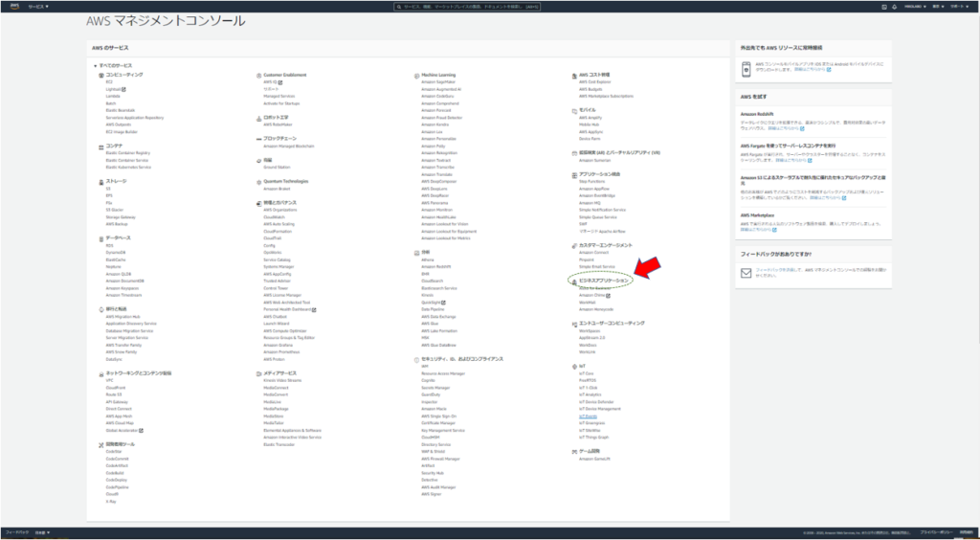The image size is (980, 540).
Task: Click the カスタマーエンゲージメント category icon
Action: coord(574,246)
